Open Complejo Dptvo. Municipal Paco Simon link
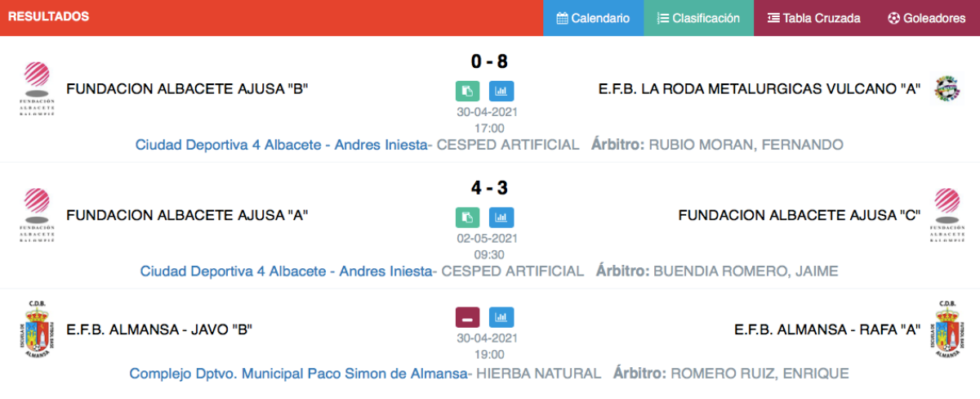Screen dimensions: 980x399 [x=298, y=374]
